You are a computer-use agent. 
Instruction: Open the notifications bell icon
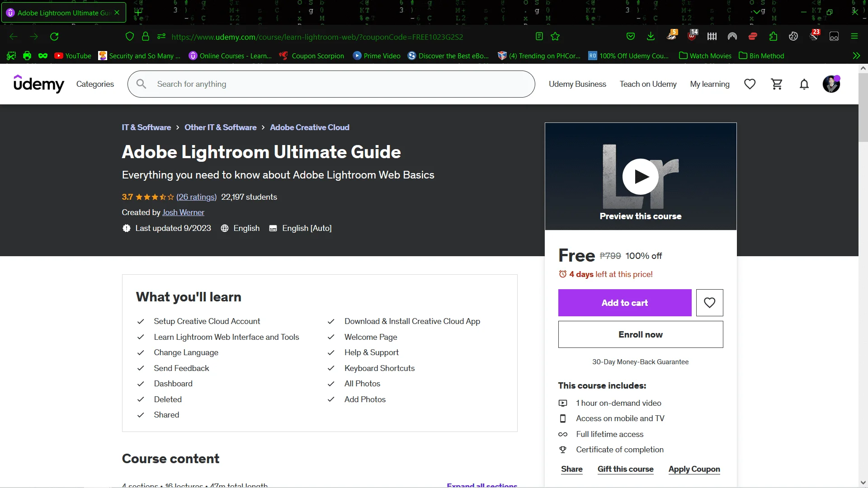804,84
